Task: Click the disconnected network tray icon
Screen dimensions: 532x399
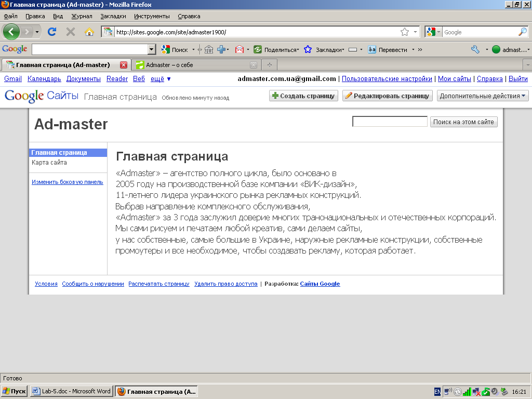Action: (x=476, y=392)
